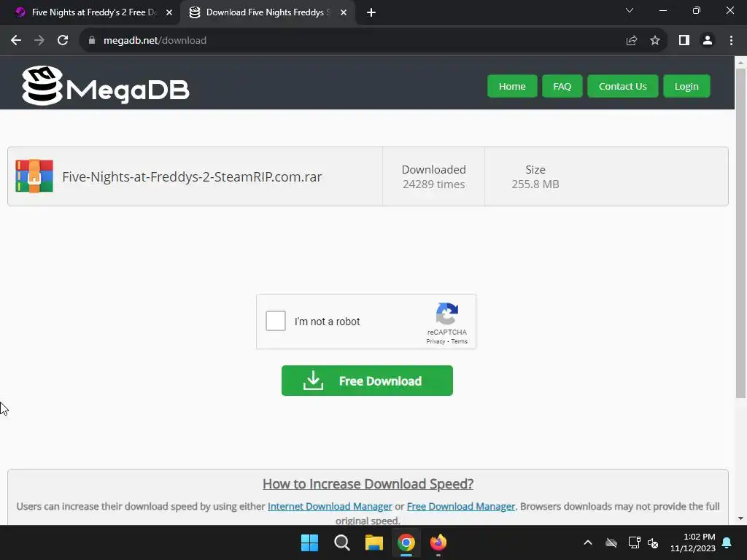
Task: Click the MegaDB logo
Action: pyautogui.click(x=105, y=86)
